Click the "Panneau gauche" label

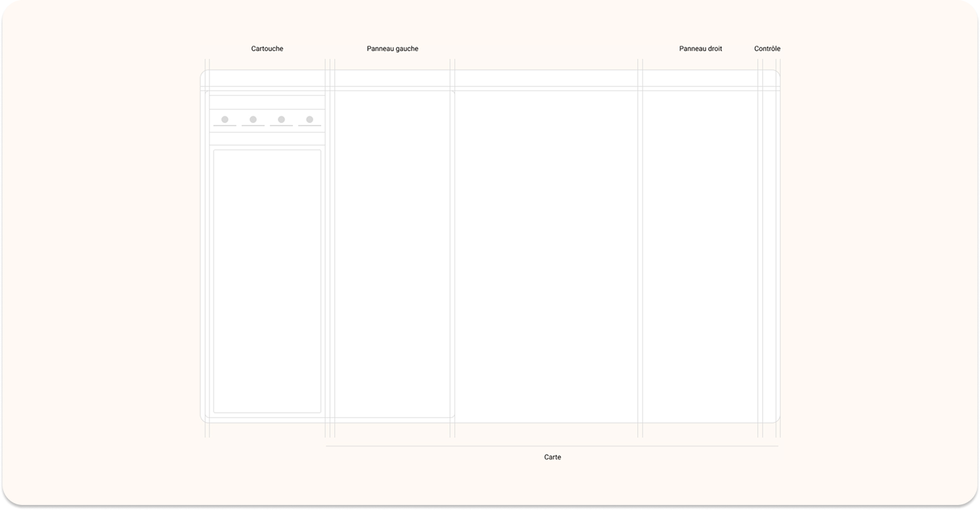392,49
